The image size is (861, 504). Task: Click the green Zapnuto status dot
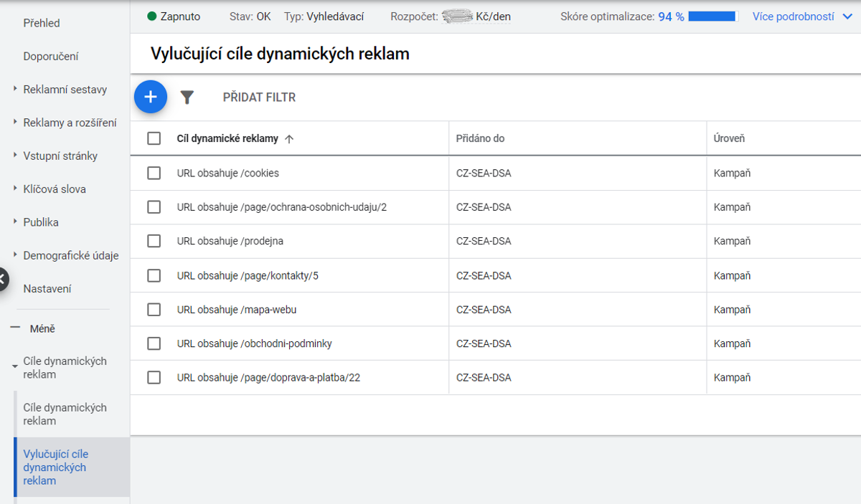click(x=151, y=16)
